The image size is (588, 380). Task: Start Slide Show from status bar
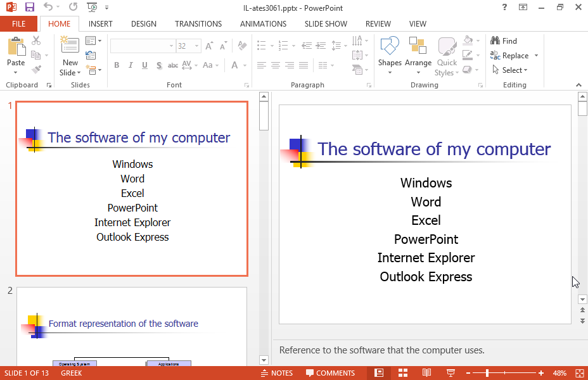click(451, 373)
